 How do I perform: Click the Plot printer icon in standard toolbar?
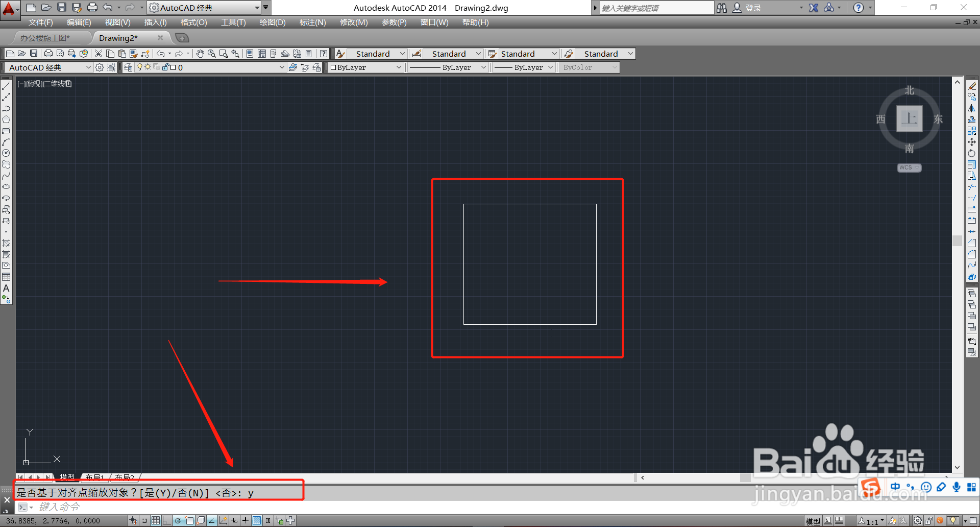pos(48,54)
